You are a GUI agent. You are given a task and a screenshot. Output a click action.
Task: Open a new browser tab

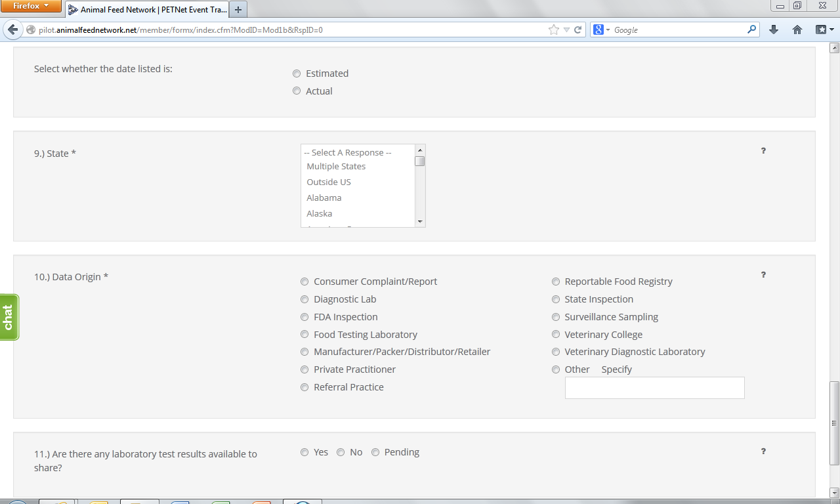(x=238, y=10)
